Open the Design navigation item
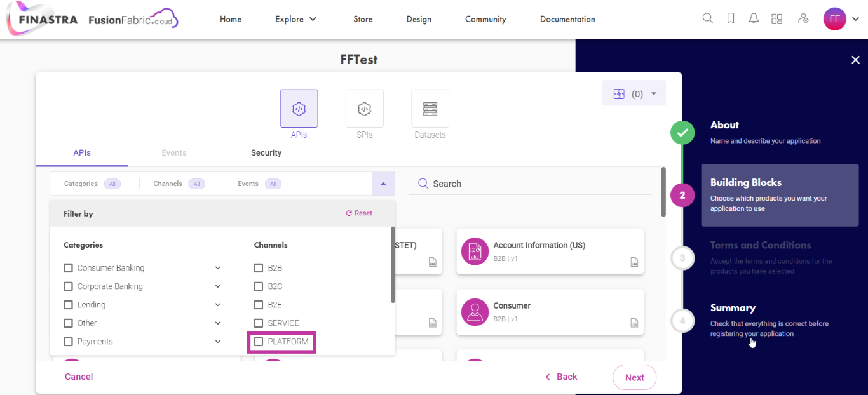Viewport: 868px width, 395px height. (x=419, y=19)
